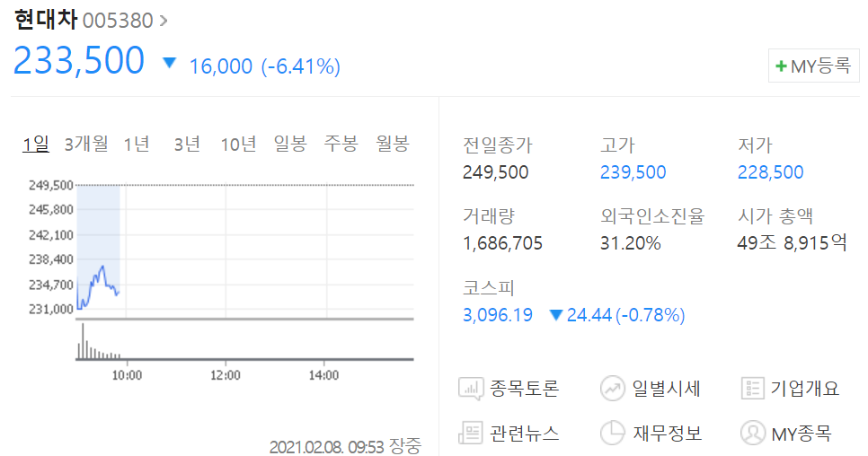Open the 기업개요 link text
This screenshot has width=868, height=456.
point(804,389)
